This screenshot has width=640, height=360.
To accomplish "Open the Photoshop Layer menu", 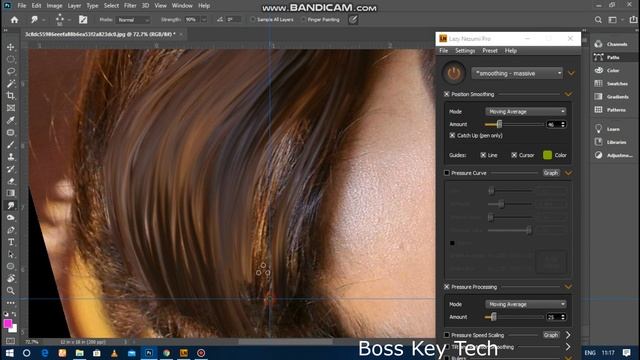I will (74, 6).
